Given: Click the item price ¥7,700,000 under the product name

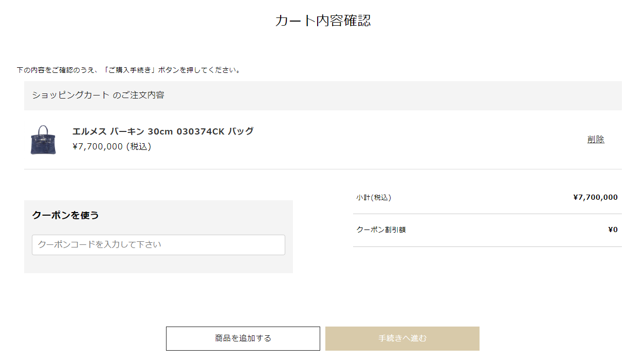Looking at the screenshot, I should coord(98,146).
